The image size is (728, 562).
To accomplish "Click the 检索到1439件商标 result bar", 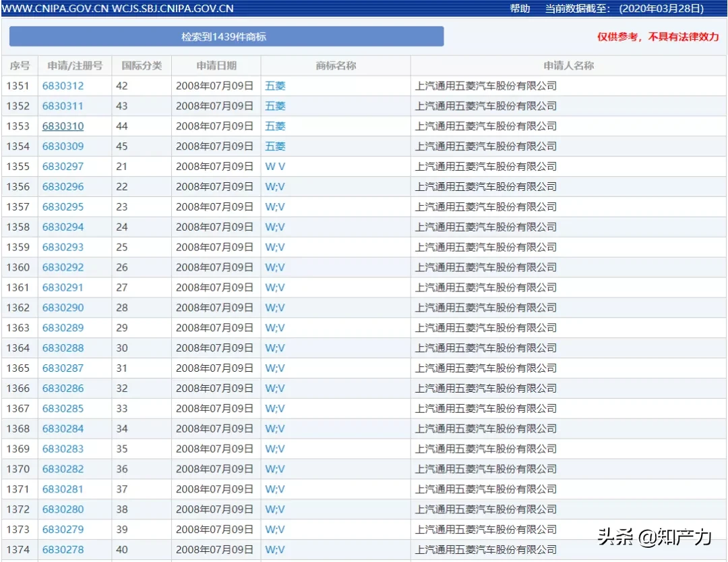I will click(x=226, y=36).
